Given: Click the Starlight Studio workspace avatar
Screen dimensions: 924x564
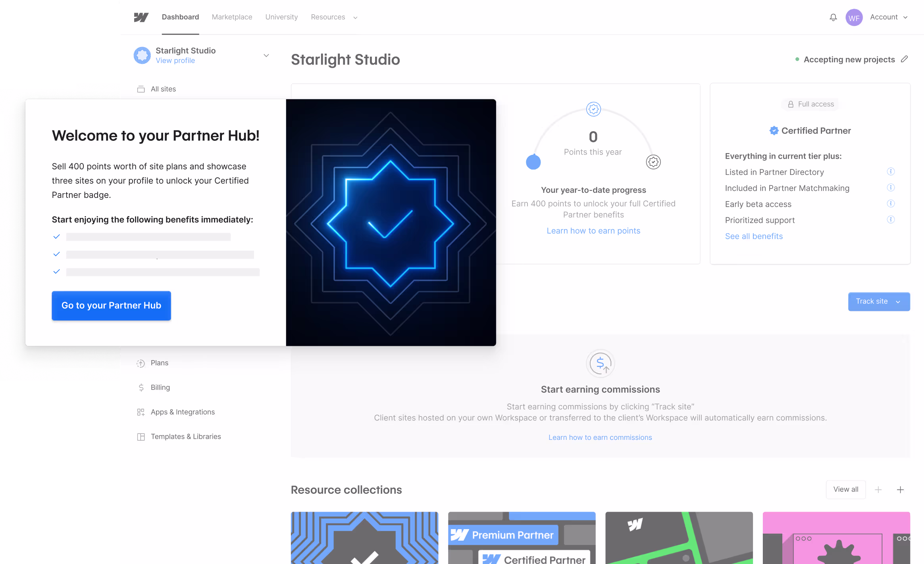Looking at the screenshot, I should pos(142,55).
